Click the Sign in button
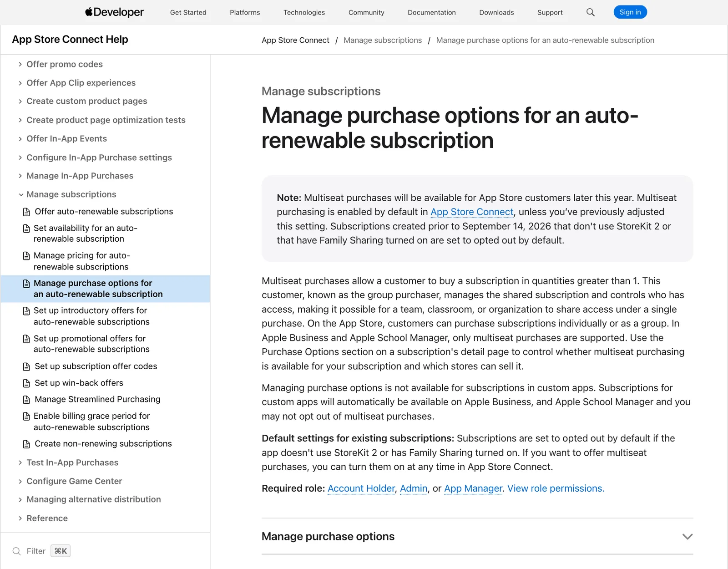Screen dimensions: 728x569 [x=630, y=12]
